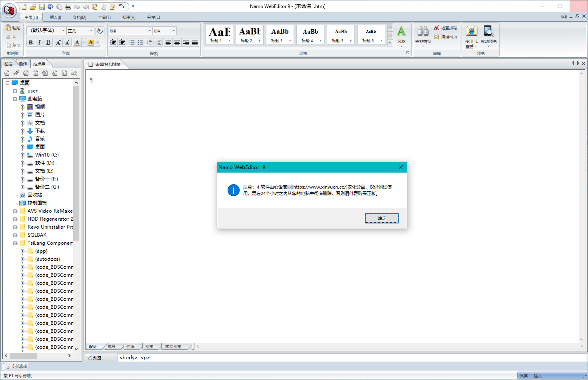Click the print icon in quick toolbar
The image size is (588, 380).
68,7
